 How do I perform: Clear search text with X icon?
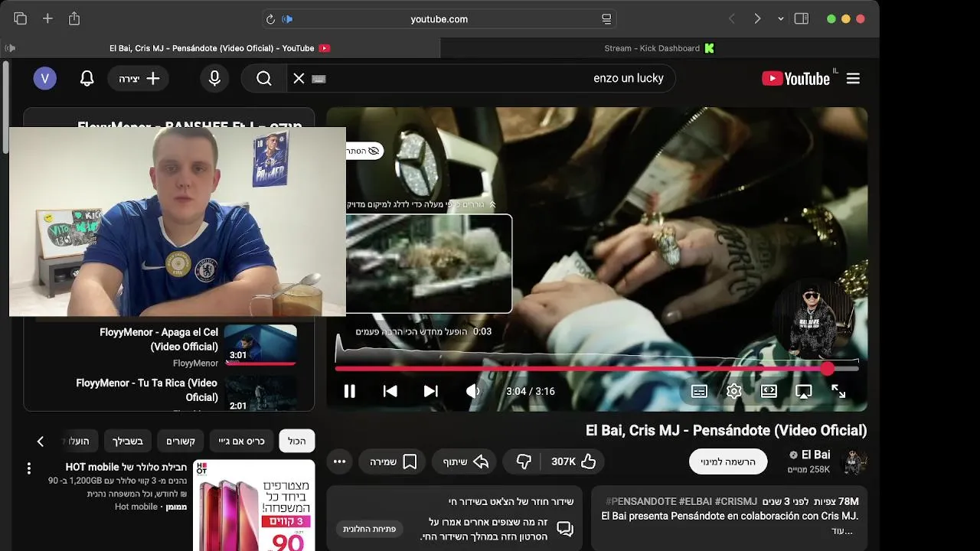pos(299,78)
